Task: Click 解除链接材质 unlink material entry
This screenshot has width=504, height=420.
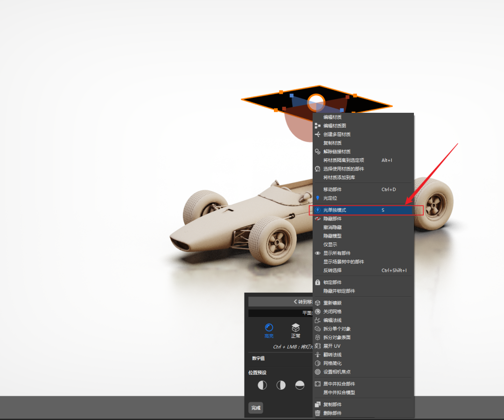Action: [363, 151]
